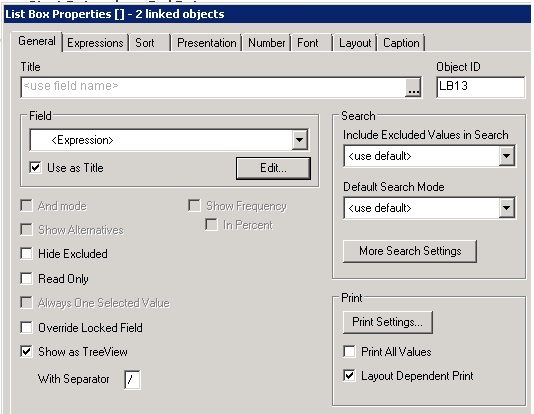This screenshot has height=414, width=534.
Task: Click the Edit... button
Action: pos(273,168)
